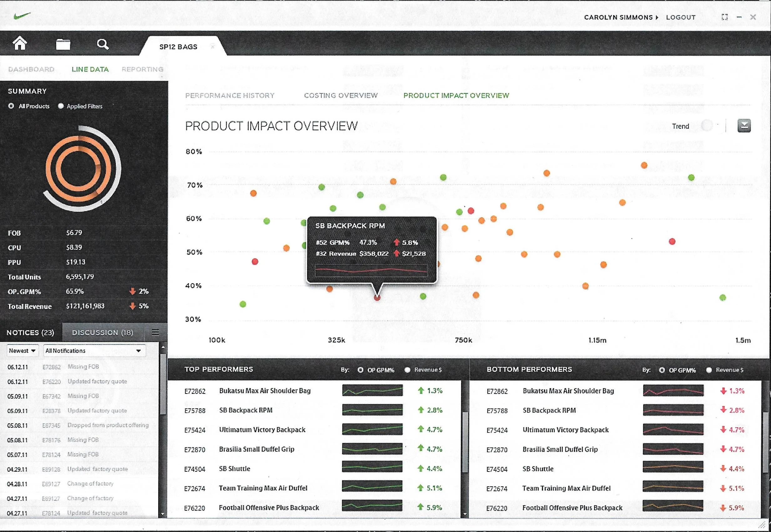The width and height of the screenshot is (771, 532).
Task: Click the green Nike swoosh logo
Action: point(22,16)
